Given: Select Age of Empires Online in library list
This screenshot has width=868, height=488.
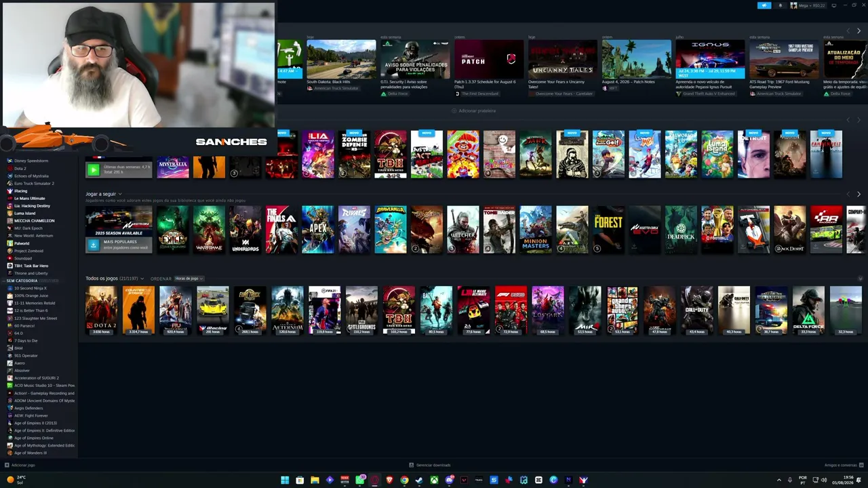Looking at the screenshot, I should pos(34,437).
